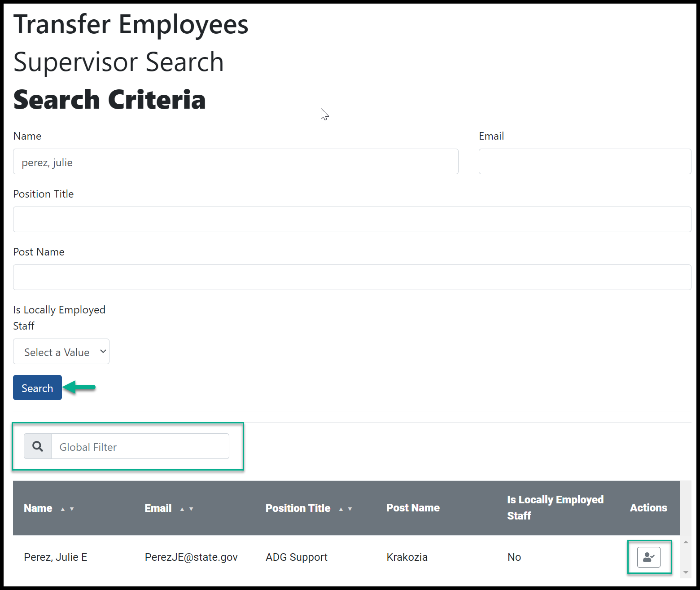Screen dimensions: 700x590
Task: Focus the Name search field
Action: point(236,162)
